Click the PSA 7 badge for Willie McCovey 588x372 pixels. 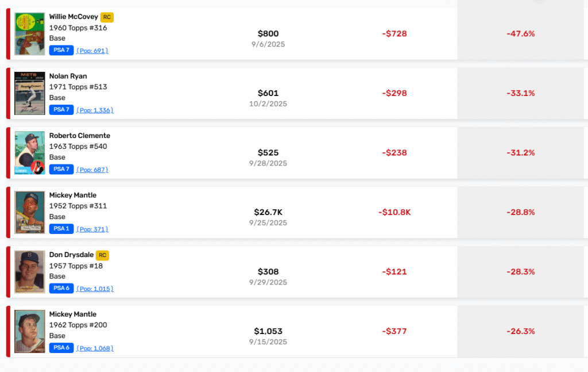[61, 51]
